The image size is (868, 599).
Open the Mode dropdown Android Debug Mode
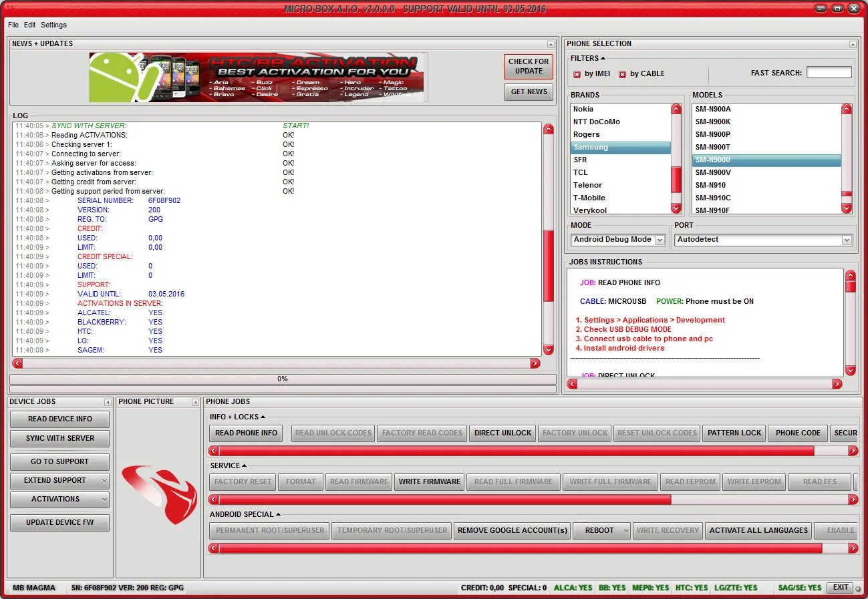tap(660, 240)
